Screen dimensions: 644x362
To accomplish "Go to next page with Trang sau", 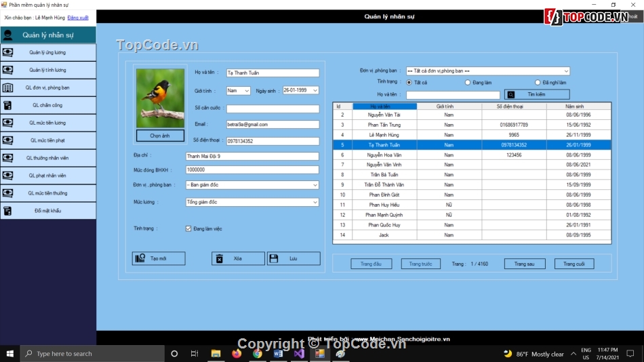I will pyautogui.click(x=525, y=264).
